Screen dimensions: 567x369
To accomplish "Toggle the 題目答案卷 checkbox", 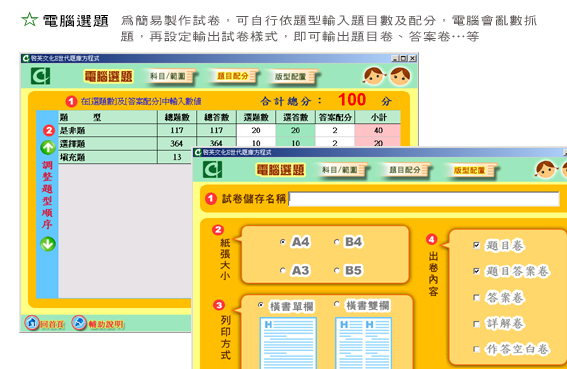I will point(476,271).
